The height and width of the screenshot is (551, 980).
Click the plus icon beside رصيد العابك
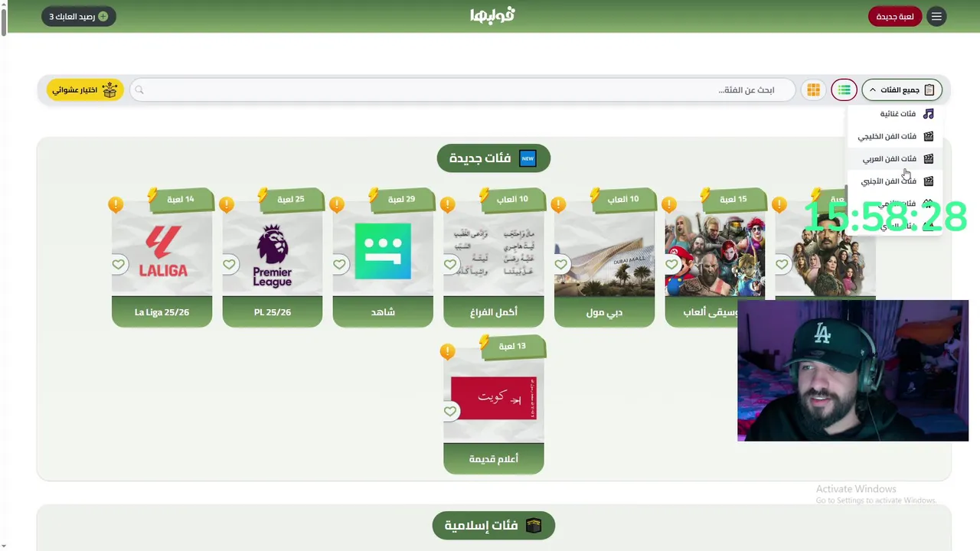[x=103, y=16]
